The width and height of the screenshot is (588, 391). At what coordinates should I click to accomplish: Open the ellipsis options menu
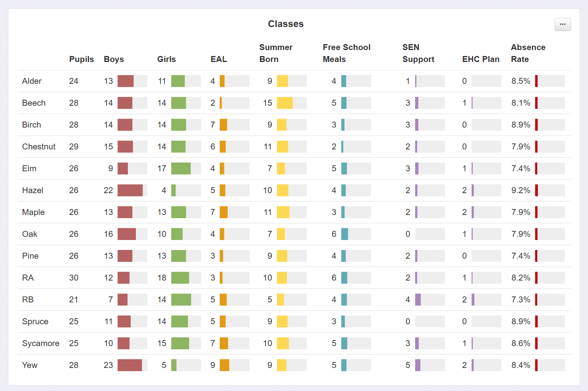coord(563,24)
